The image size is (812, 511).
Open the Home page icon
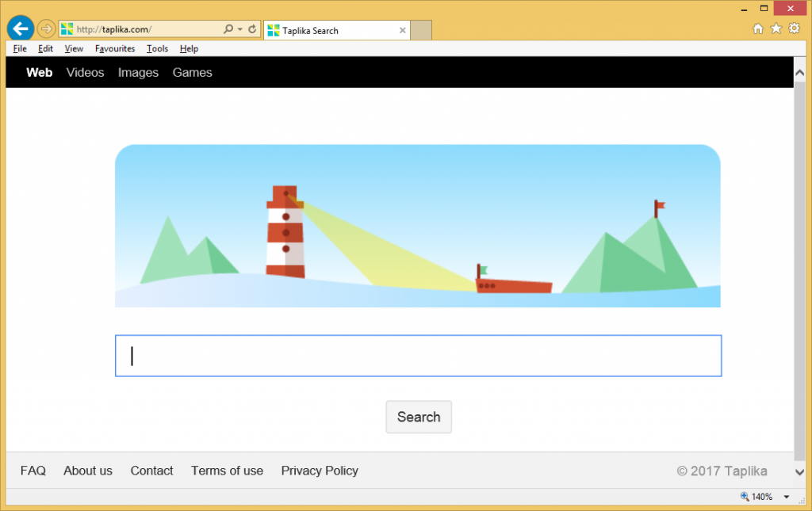(758, 29)
